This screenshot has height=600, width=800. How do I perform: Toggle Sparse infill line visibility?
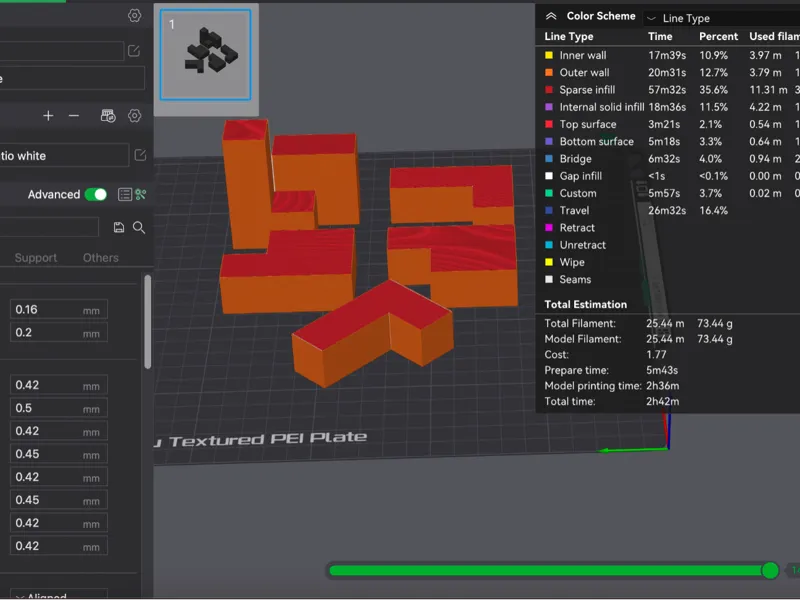[x=549, y=90]
